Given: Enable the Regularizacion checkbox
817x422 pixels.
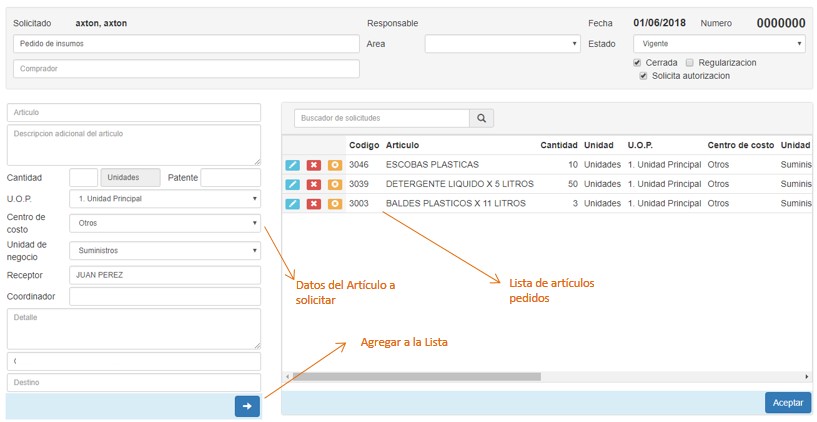Looking at the screenshot, I should [690, 63].
